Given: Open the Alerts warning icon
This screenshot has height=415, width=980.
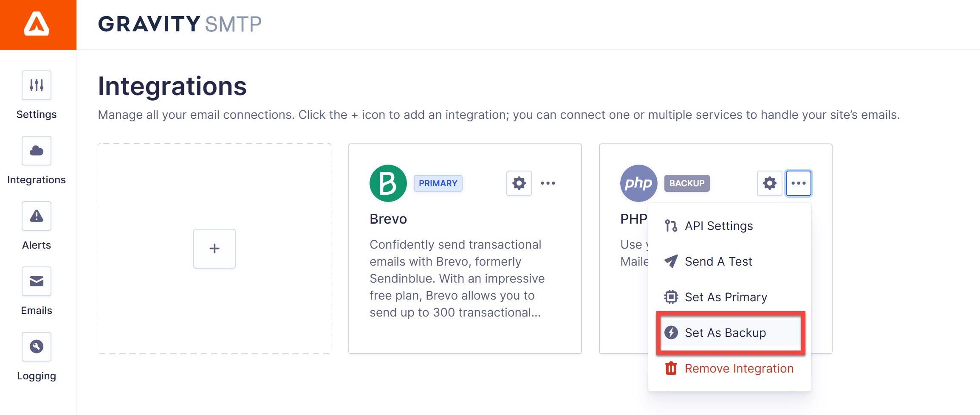Looking at the screenshot, I should point(37,216).
